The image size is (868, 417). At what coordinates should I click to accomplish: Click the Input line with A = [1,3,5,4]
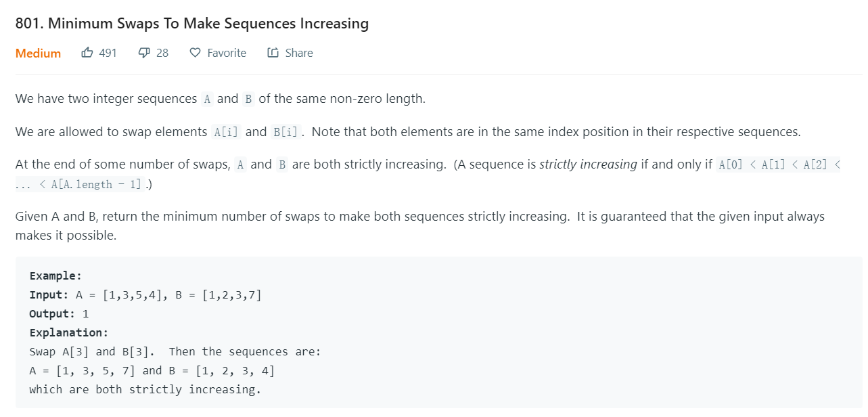pyautogui.click(x=145, y=294)
